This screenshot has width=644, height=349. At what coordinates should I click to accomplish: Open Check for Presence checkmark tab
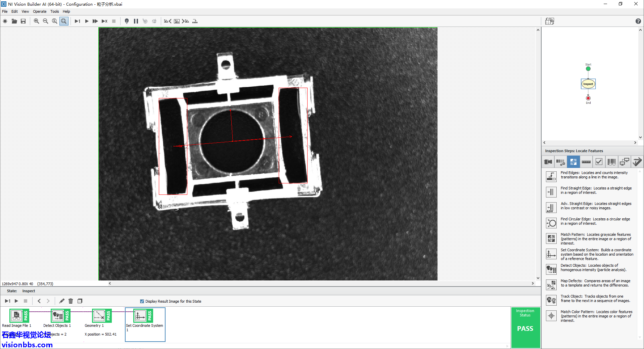[x=599, y=162]
